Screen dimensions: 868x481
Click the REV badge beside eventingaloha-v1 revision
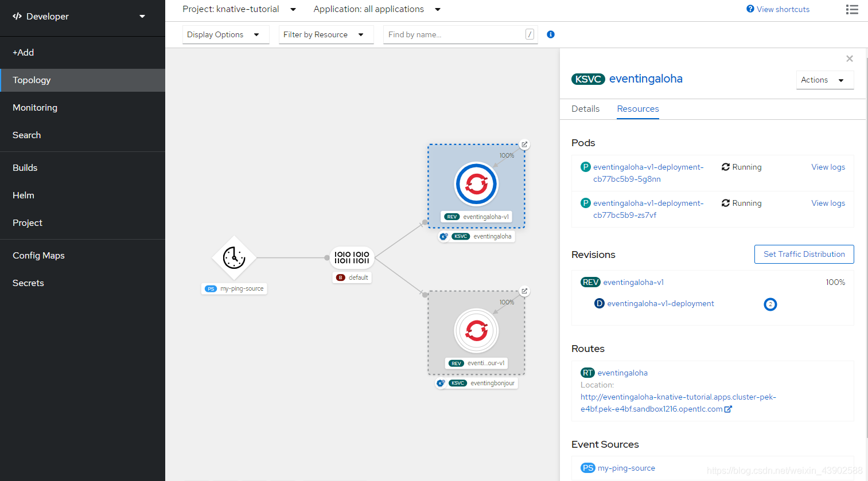[590, 282]
